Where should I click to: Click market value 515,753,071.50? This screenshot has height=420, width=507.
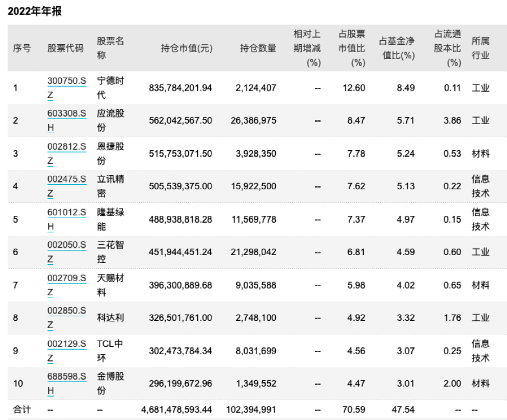(181, 154)
